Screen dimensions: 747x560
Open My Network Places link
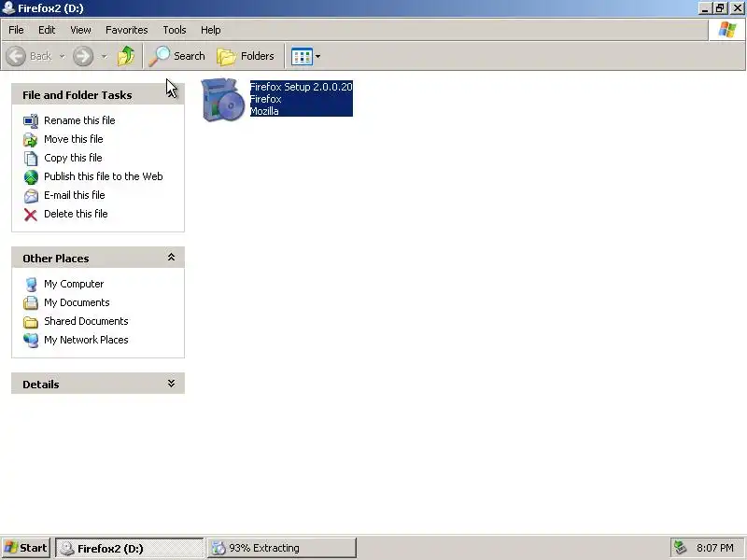pos(86,340)
